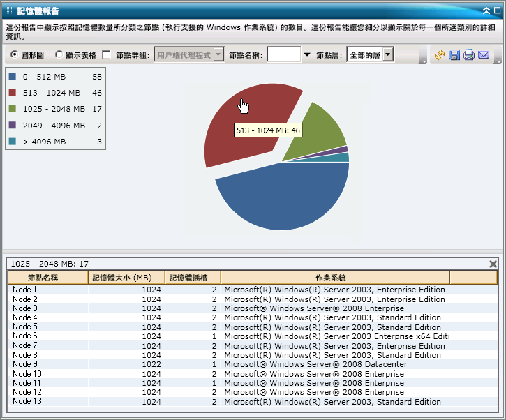Click the teal > 4096 MB legend swatch

coord(13,142)
